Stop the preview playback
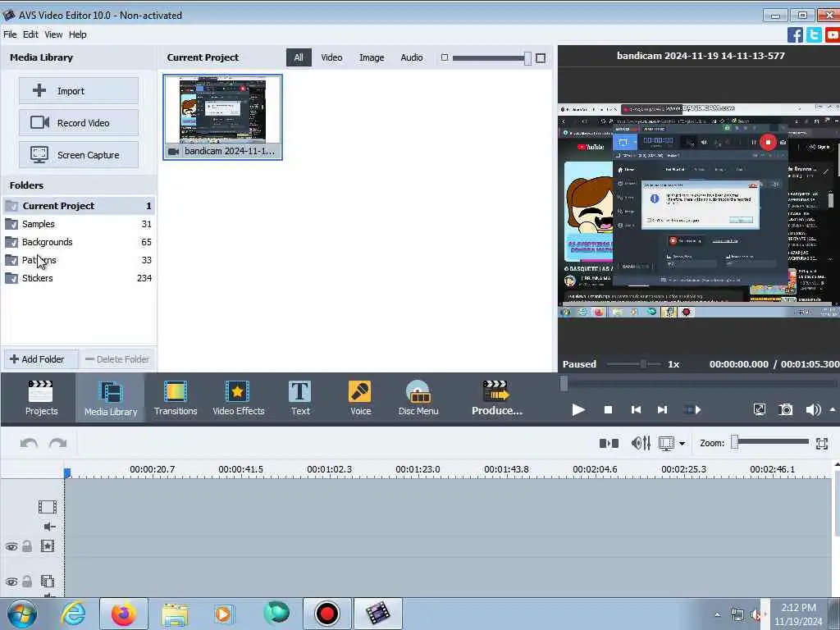This screenshot has width=840, height=630. (x=608, y=410)
